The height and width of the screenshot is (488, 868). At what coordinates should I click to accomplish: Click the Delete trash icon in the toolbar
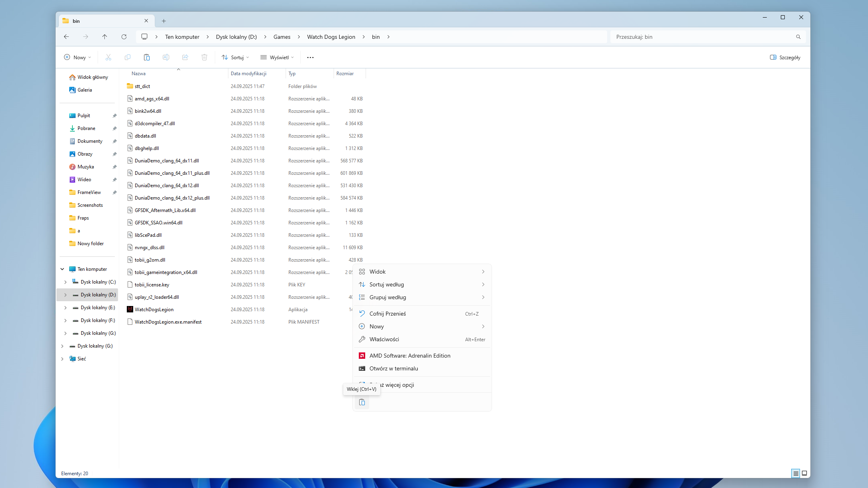click(x=204, y=58)
